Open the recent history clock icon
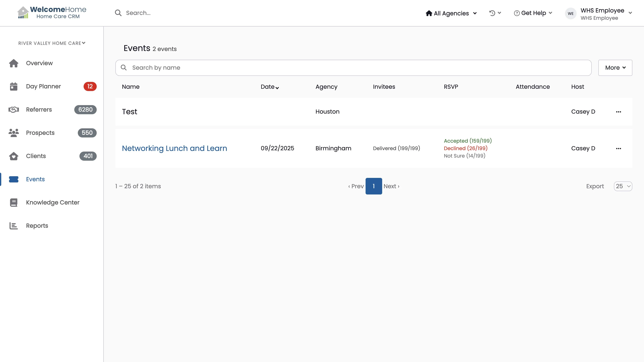This screenshot has height=362, width=644. pyautogui.click(x=492, y=13)
